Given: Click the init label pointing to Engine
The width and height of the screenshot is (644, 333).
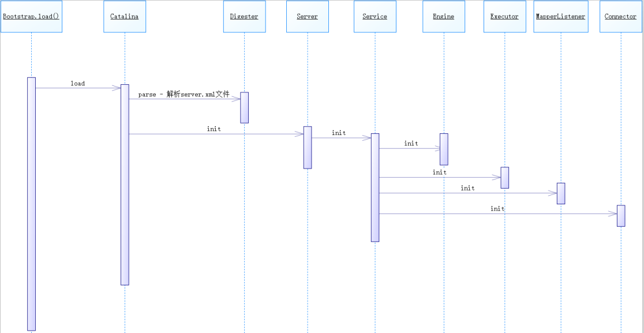Looking at the screenshot, I should tap(411, 144).
